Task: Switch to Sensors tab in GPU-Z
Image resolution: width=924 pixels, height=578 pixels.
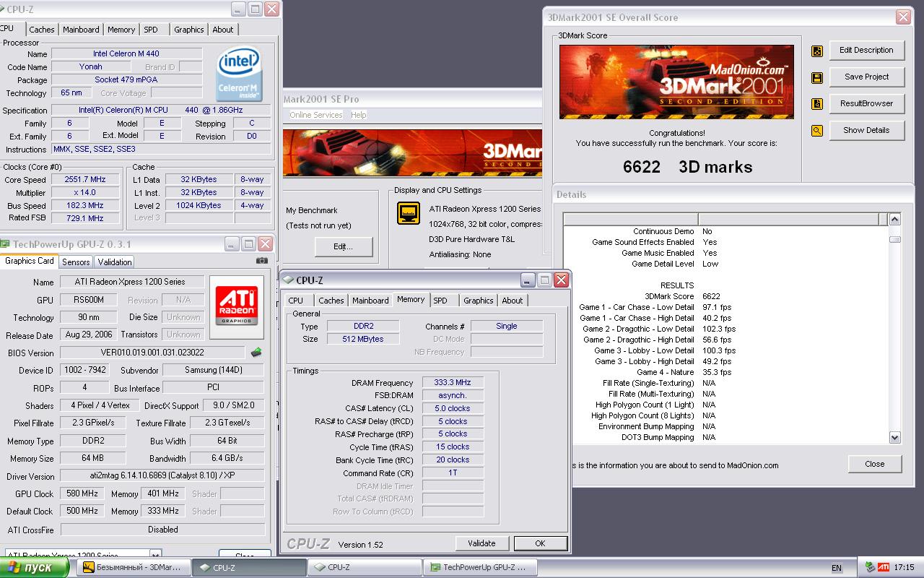Action: [x=76, y=262]
